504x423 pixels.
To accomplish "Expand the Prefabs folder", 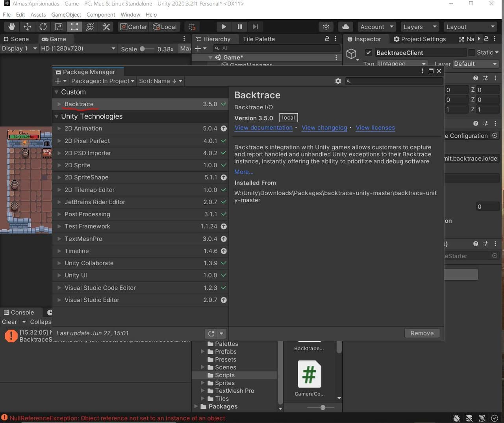I will [203, 352].
